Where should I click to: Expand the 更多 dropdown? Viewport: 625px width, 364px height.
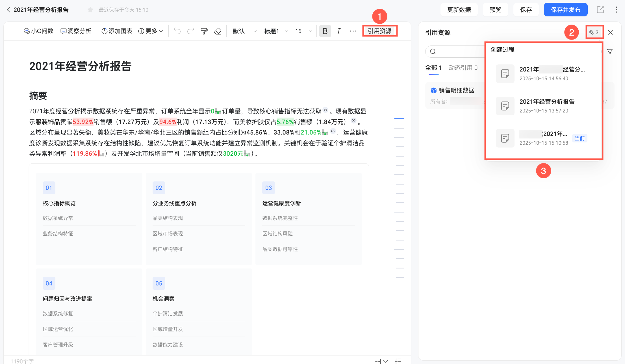point(151,31)
